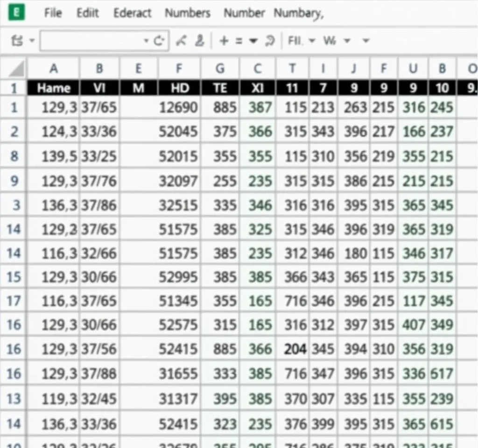Open the Numbers menu
This screenshot has height=448, width=478.
point(187,13)
